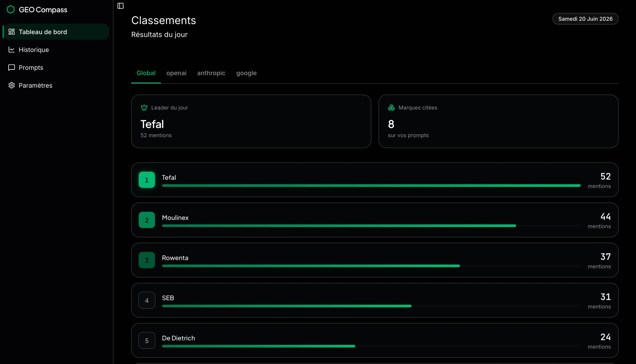Switch to the google tab
The width and height of the screenshot is (636, 364).
(246, 73)
